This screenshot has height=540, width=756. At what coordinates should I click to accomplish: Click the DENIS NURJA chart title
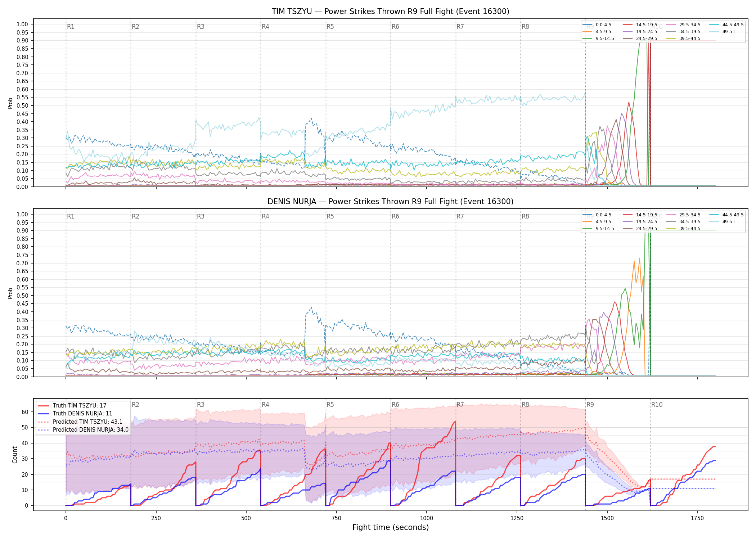[390, 202]
